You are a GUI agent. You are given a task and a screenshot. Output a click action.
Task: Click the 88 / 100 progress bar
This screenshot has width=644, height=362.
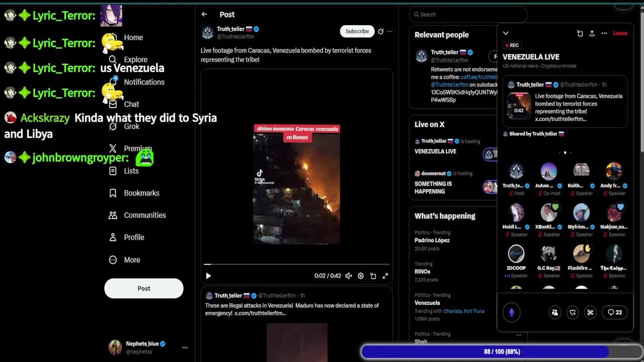(x=502, y=352)
